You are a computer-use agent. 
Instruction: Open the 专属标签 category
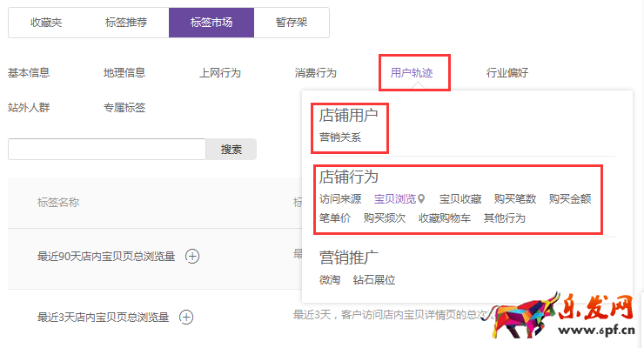click(124, 108)
